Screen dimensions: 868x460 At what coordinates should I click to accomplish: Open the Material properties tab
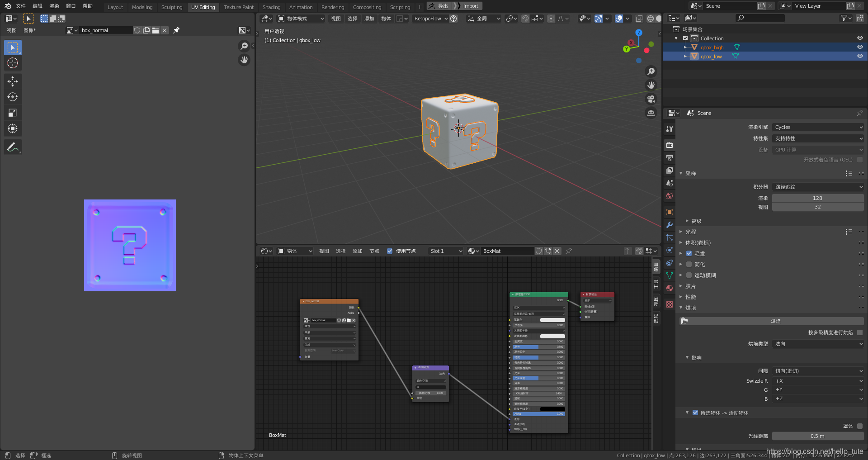[670, 288]
